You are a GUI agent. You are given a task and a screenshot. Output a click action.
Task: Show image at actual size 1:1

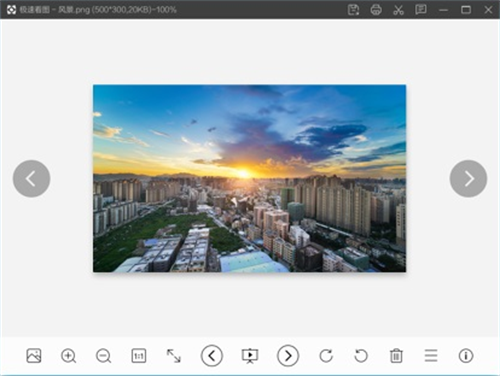[x=139, y=356]
